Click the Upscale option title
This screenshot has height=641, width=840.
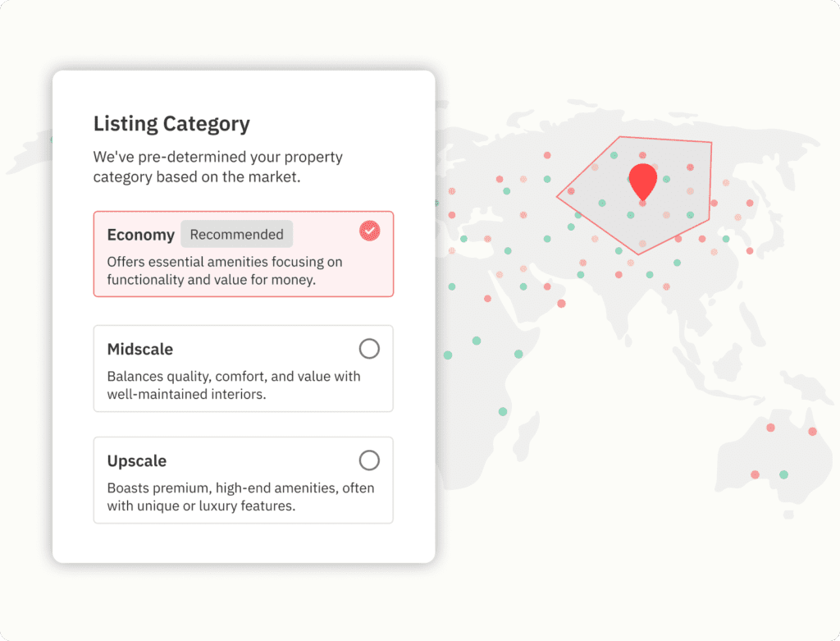137,461
